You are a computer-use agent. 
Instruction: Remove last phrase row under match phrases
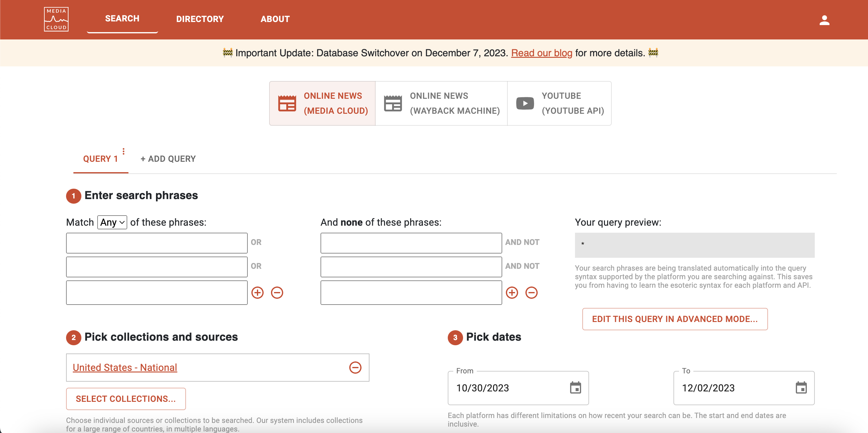click(277, 292)
